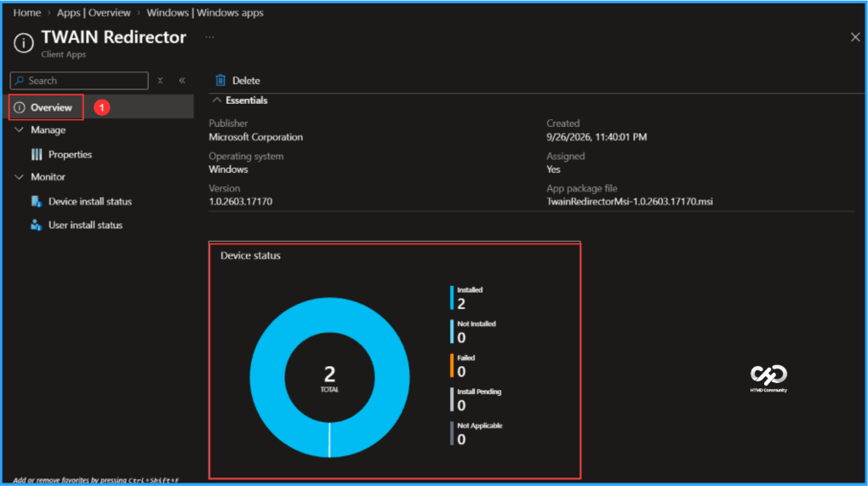Click the Device status heading
The image size is (868, 486).
[x=250, y=255]
